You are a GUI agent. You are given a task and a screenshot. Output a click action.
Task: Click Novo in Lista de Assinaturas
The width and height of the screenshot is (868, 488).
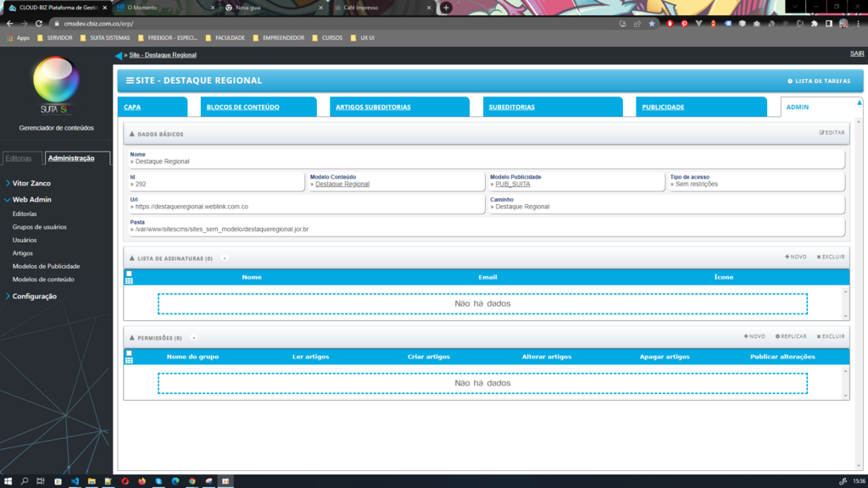point(795,257)
